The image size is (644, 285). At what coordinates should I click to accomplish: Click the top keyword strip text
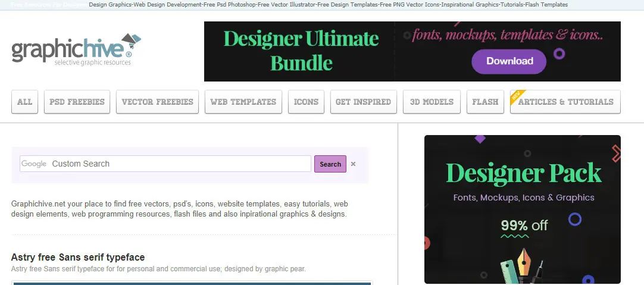328,5
